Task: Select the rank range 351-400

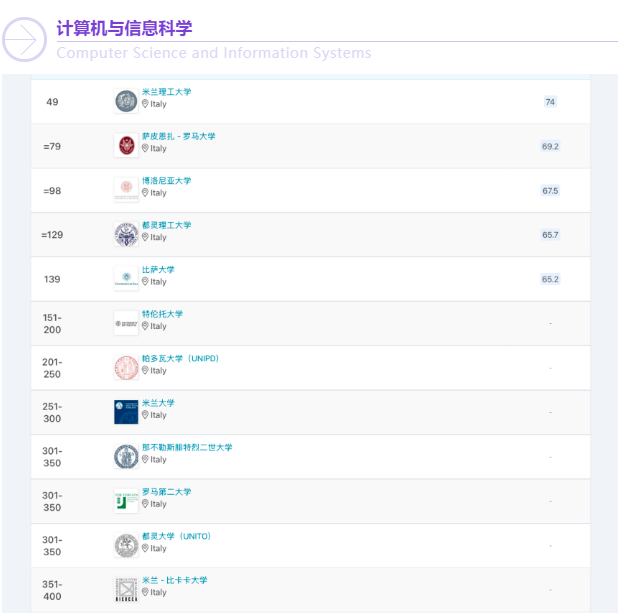Action: pyautogui.click(x=52, y=590)
